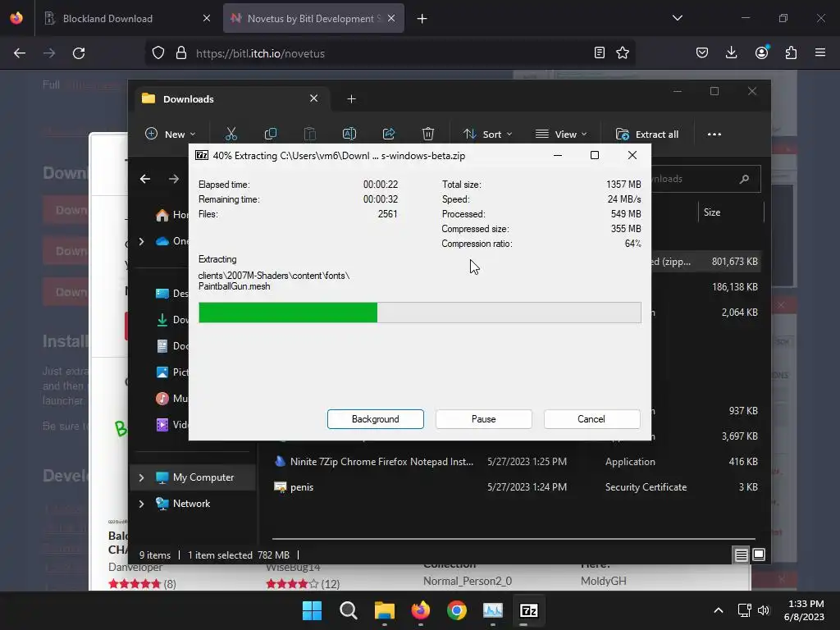Viewport: 840px width, 630px height.
Task: Add a new File Explorer tab
Action: click(351, 98)
